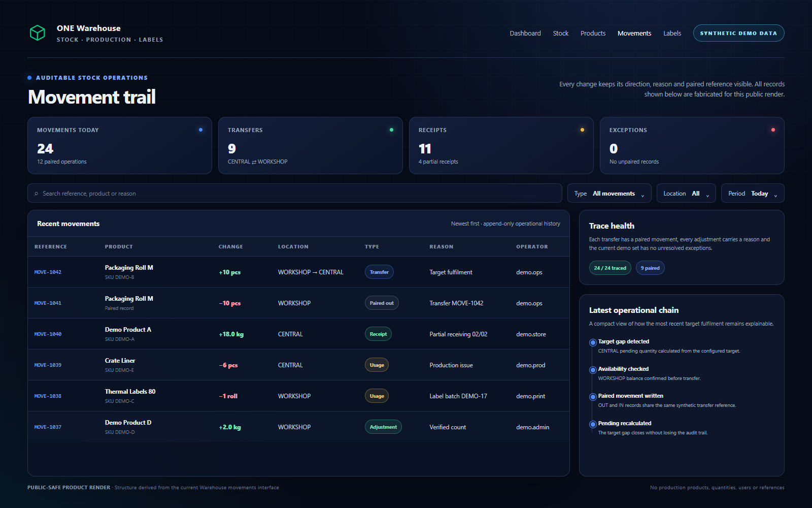Click the Usage badge for Crate Liner
Image resolution: width=812 pixels, height=508 pixels.
tap(377, 365)
